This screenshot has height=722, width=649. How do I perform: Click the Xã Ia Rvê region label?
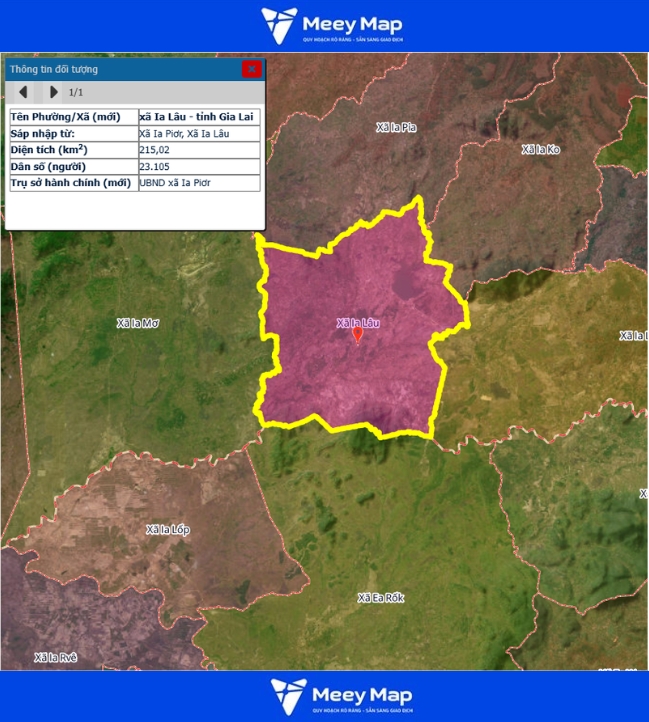tap(55, 657)
